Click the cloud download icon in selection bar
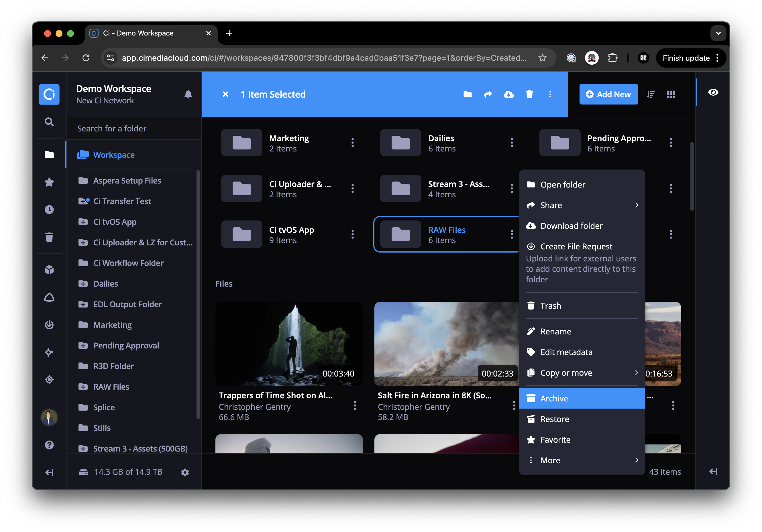Image resolution: width=762 pixels, height=532 pixels. pyautogui.click(x=509, y=94)
